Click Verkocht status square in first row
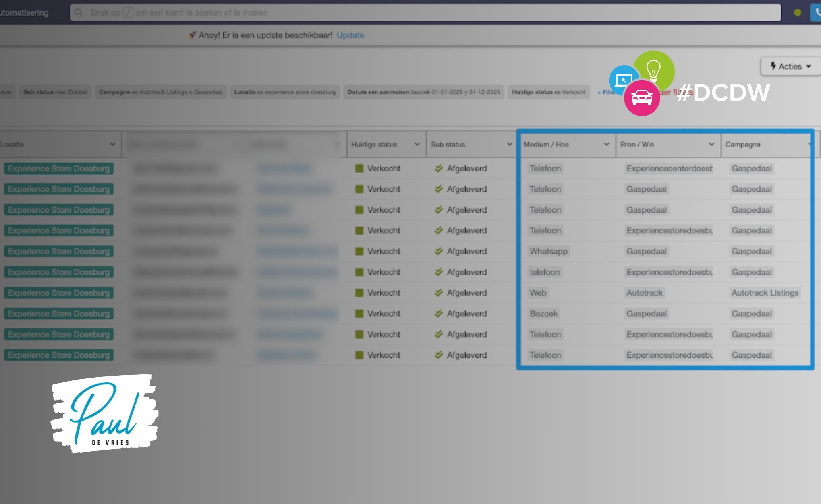Screen dimensions: 821x504 (359, 169)
